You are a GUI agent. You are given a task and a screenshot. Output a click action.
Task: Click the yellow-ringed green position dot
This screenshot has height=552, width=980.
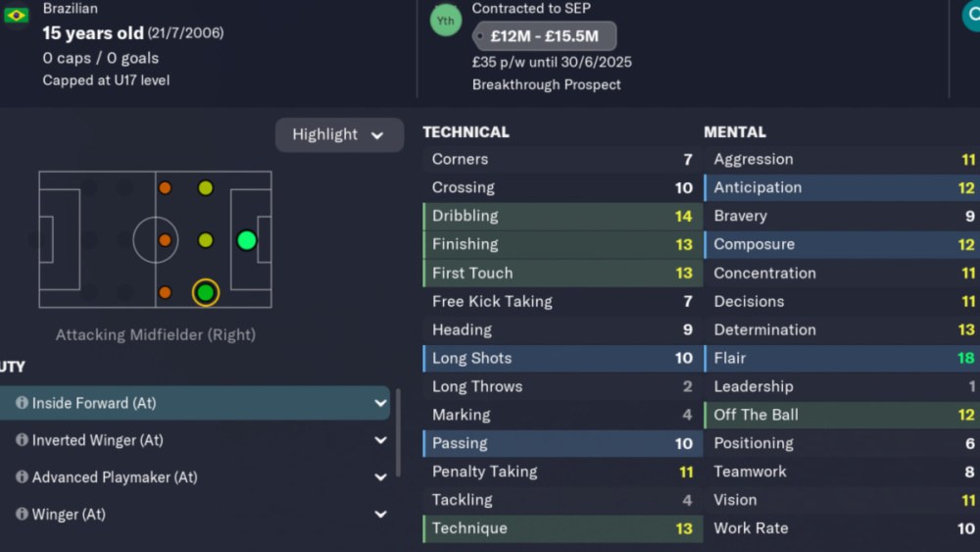[x=205, y=292]
